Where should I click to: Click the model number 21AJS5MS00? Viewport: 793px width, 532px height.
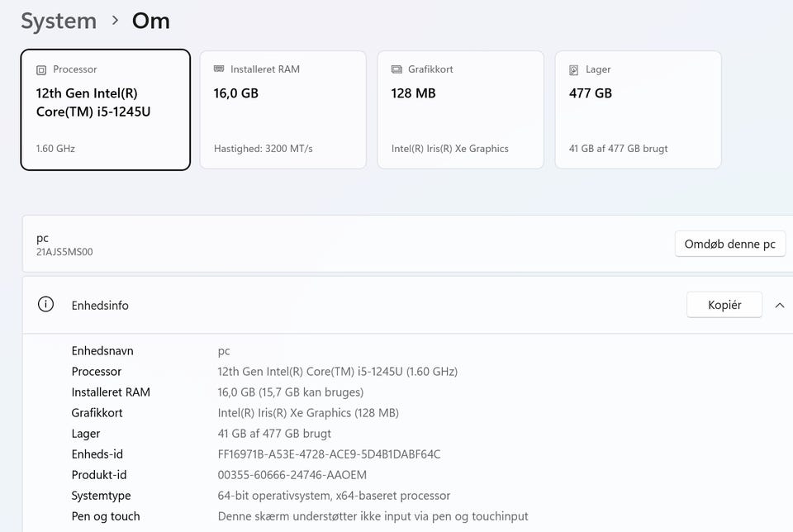tap(64, 252)
